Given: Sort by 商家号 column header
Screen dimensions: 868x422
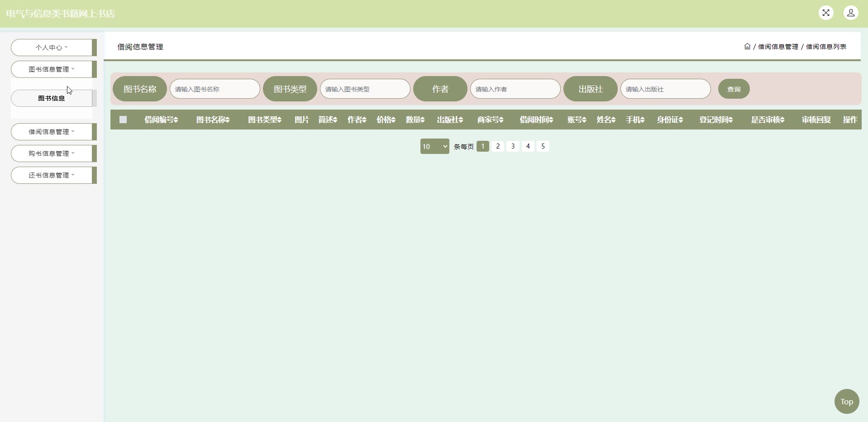Looking at the screenshot, I should point(490,120).
